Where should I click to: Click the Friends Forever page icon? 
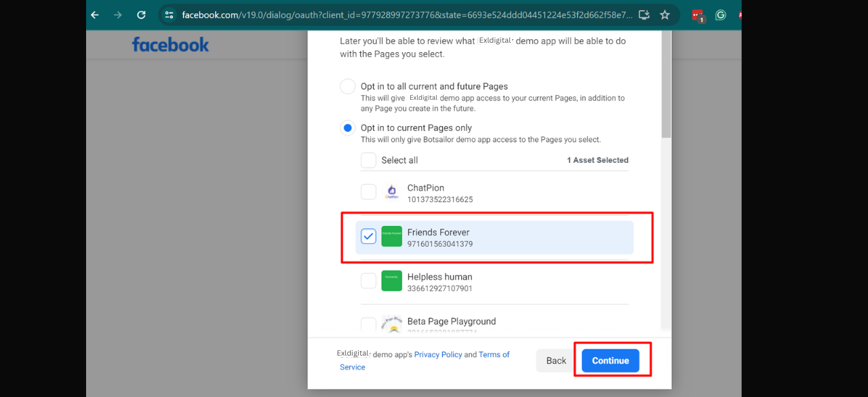[x=392, y=236]
